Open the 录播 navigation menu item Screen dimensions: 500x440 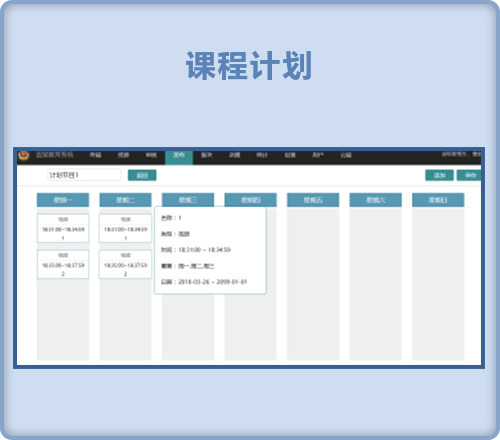pyautogui.click(x=234, y=155)
